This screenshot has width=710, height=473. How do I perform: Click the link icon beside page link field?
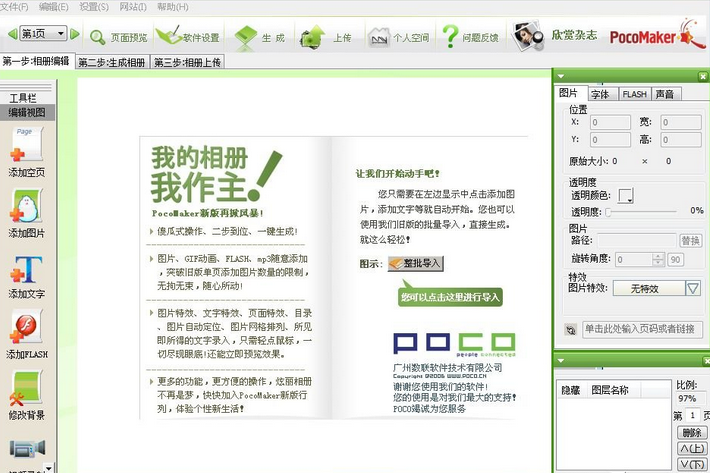click(x=571, y=330)
